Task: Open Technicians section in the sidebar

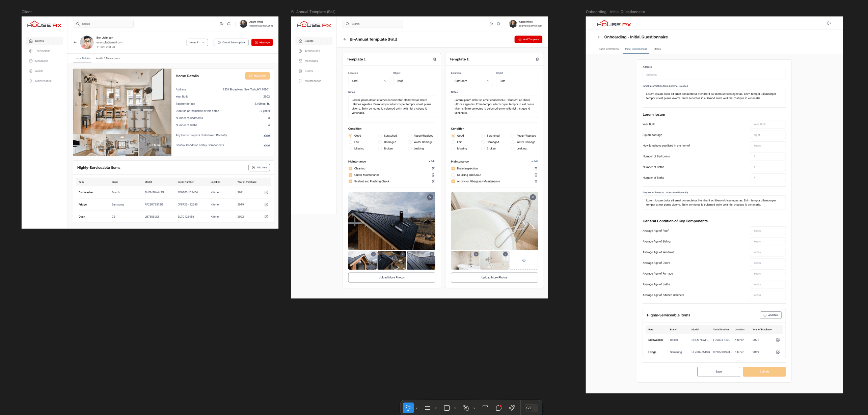Action: pos(43,51)
